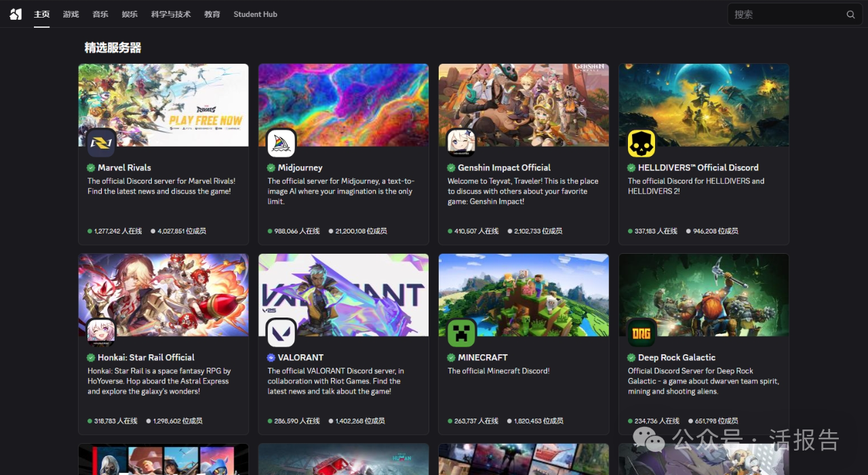
Task: Click the HELLDIVERS yellow skull icon
Action: point(642,143)
